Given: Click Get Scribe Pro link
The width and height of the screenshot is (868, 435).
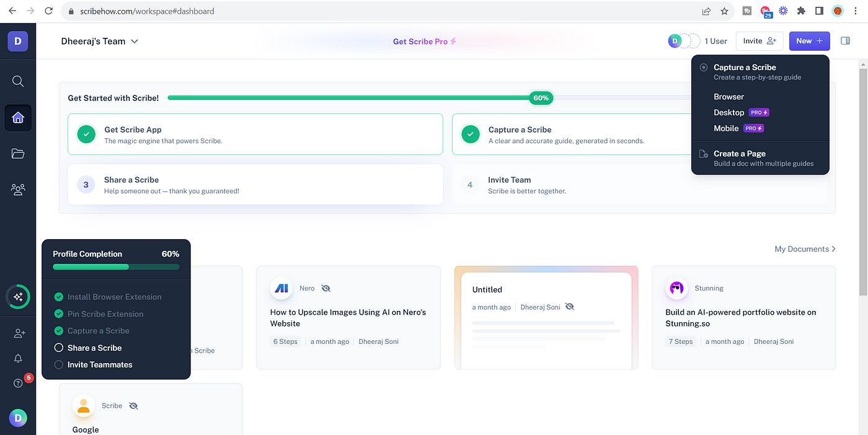Looking at the screenshot, I should point(425,42).
